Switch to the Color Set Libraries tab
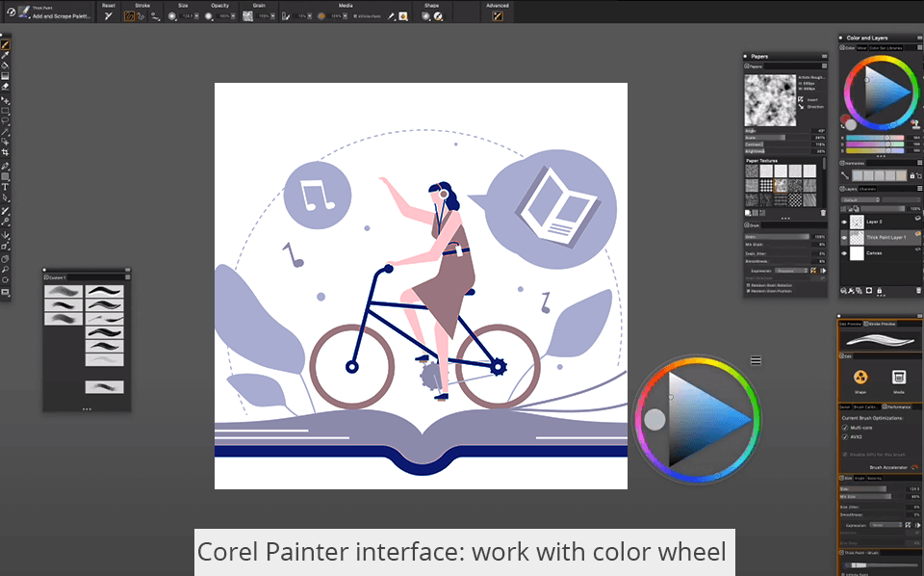This screenshot has height=576, width=924. pos(885,48)
